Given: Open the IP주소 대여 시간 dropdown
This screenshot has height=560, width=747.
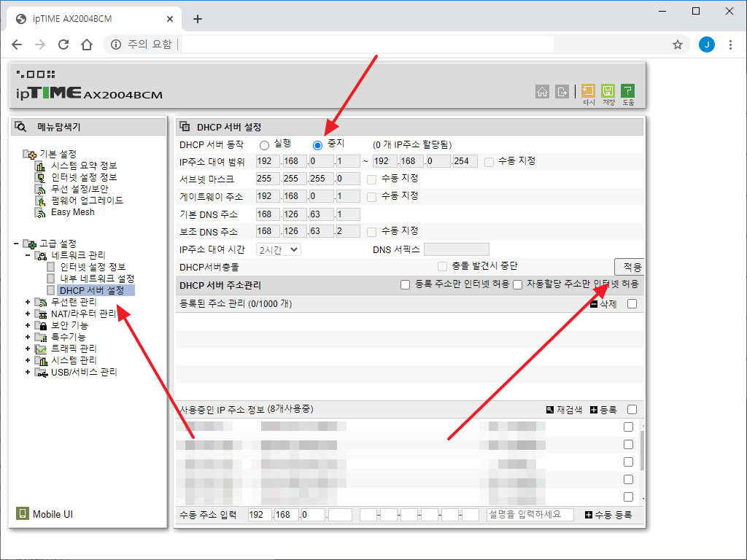Looking at the screenshot, I should (x=278, y=249).
